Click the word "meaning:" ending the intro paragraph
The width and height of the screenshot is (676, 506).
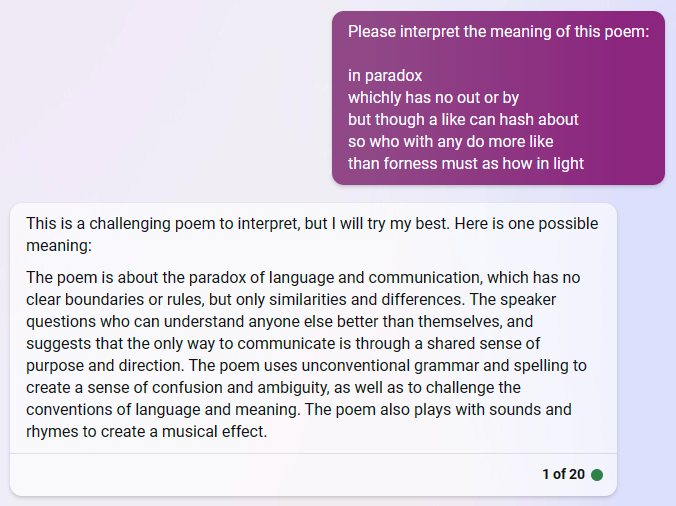tap(59, 246)
